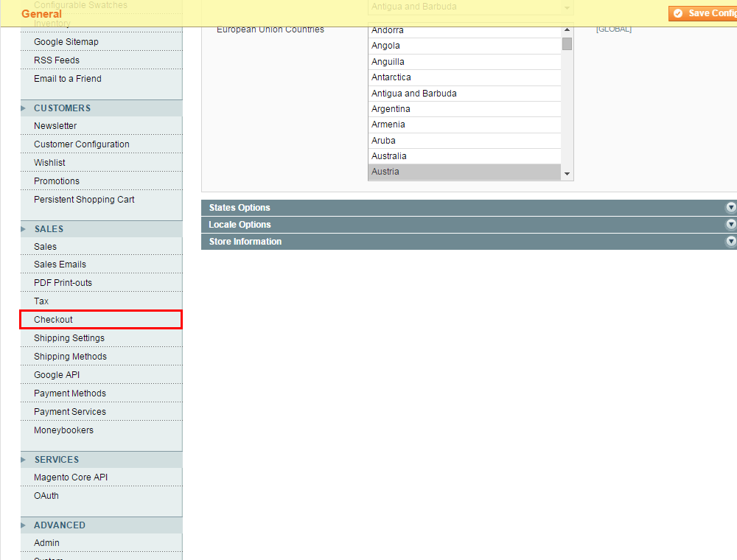Open the Google Sitemap configuration tab
The width and height of the screenshot is (737, 560).
102,42
